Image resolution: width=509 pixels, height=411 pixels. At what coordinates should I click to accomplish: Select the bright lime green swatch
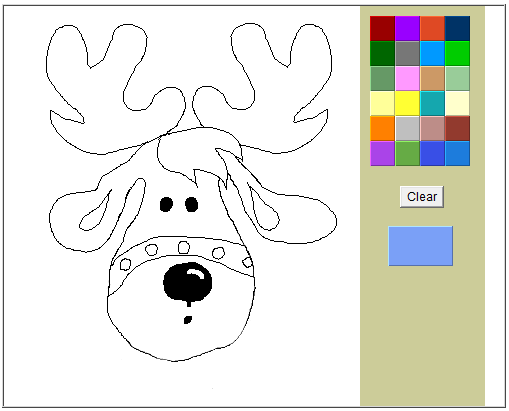457,53
